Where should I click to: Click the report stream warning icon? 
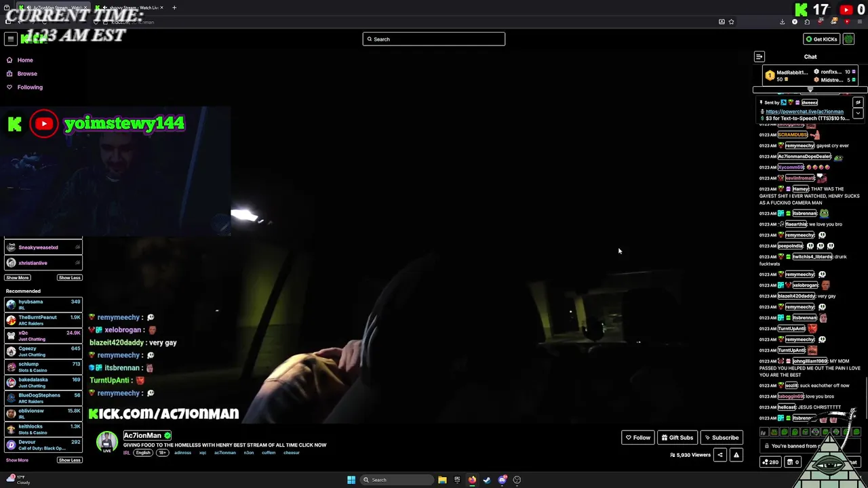point(736,455)
